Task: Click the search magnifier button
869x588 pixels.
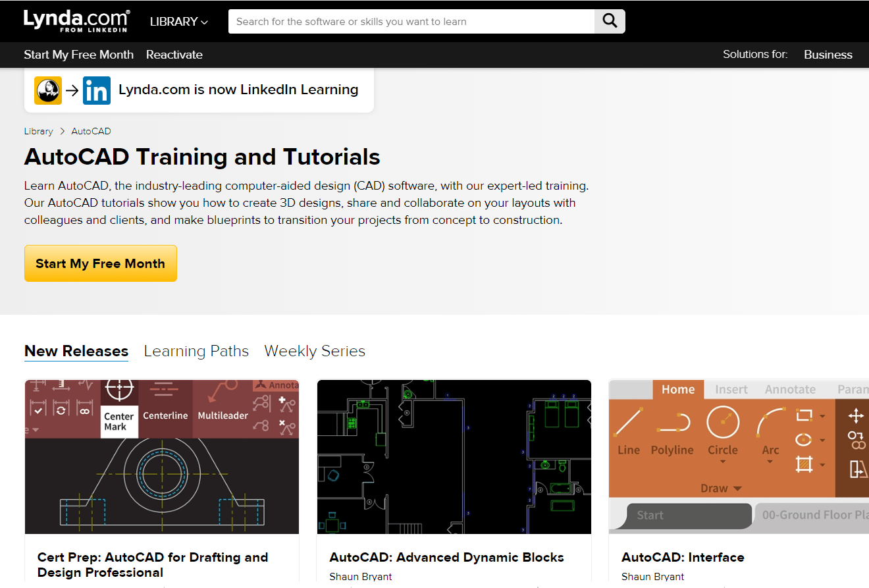Action: tap(610, 21)
